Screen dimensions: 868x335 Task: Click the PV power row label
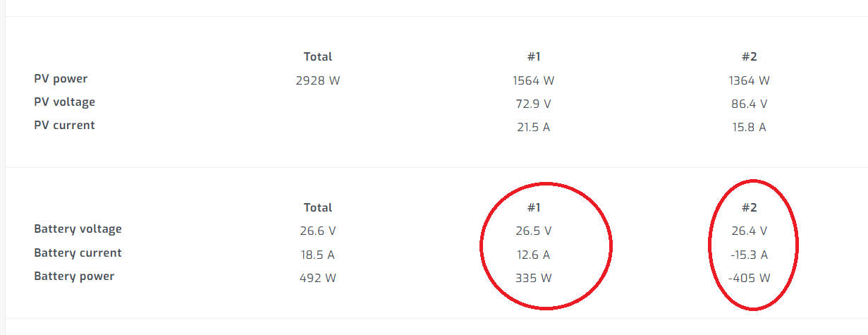tap(61, 79)
